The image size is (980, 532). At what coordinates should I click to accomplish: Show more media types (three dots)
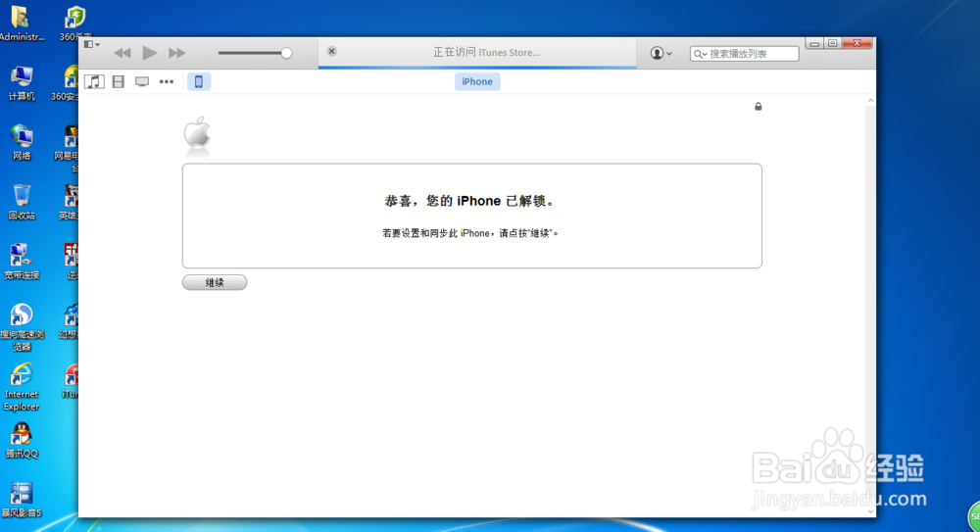click(167, 82)
